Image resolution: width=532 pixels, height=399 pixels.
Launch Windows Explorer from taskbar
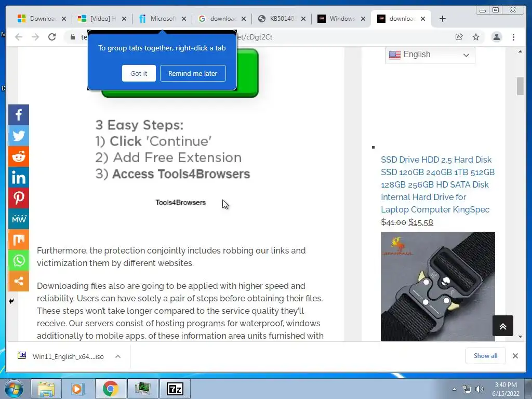46,389
